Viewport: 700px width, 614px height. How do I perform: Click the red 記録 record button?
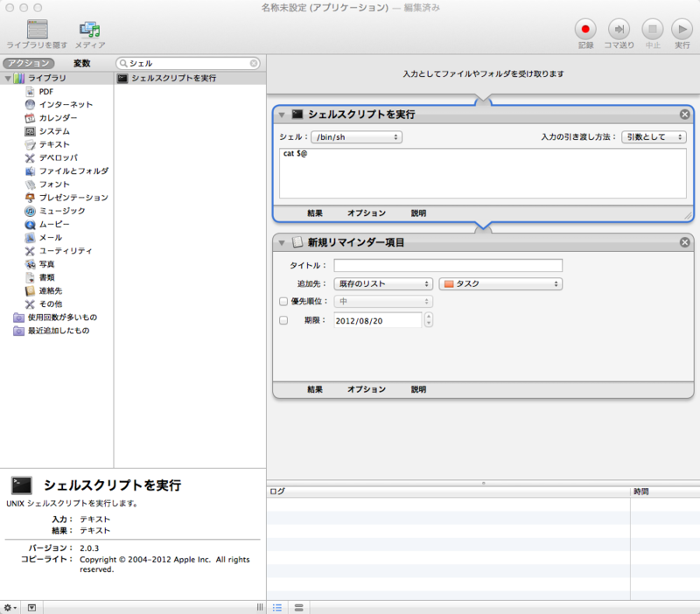[584, 27]
